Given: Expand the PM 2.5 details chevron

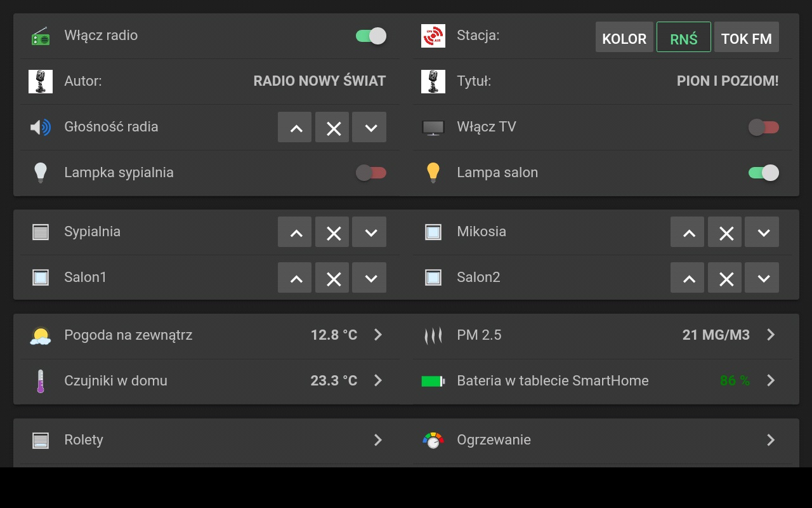Looking at the screenshot, I should (771, 335).
